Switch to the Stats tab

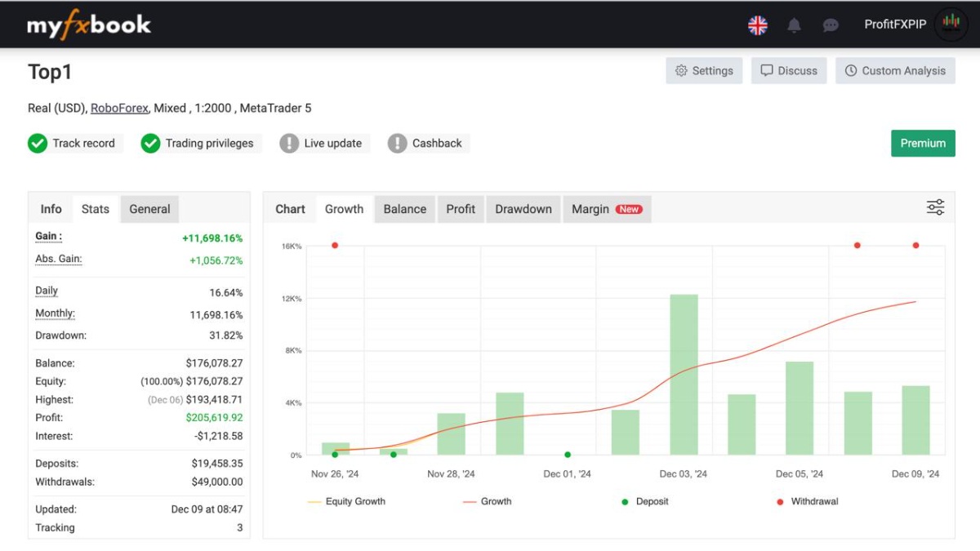96,209
